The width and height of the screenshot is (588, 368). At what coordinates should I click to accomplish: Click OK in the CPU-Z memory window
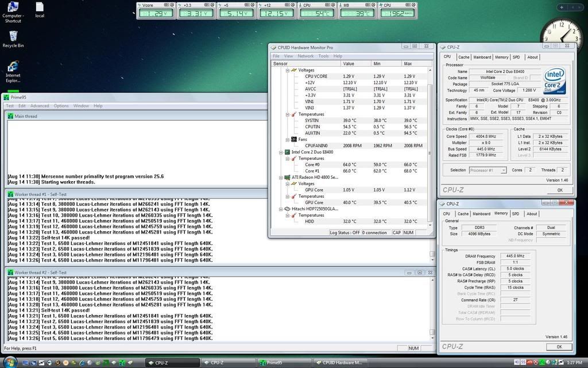(559, 347)
